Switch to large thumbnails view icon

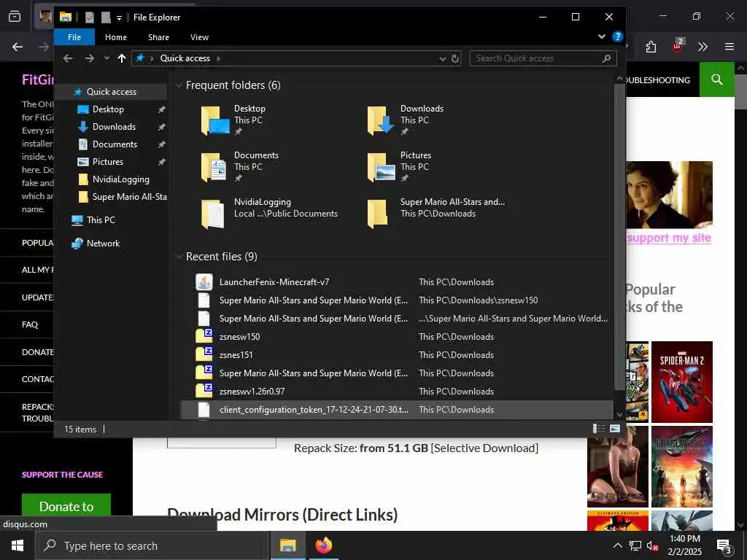tap(615, 429)
